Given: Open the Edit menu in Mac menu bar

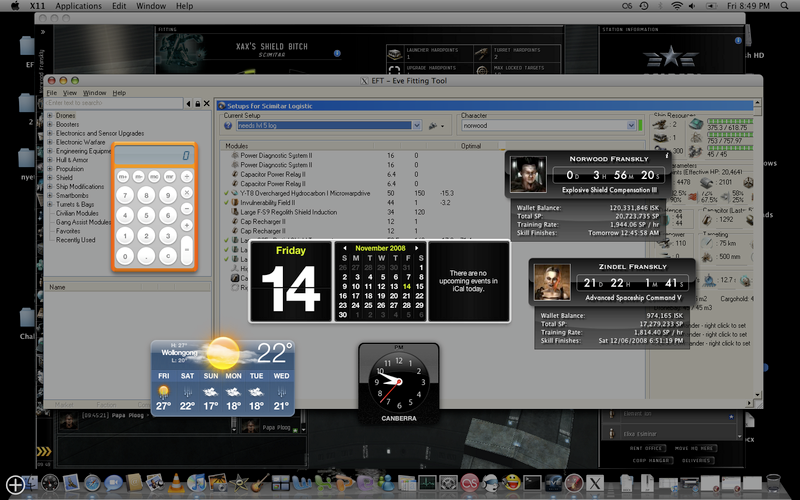Looking at the screenshot, I should point(119,6).
